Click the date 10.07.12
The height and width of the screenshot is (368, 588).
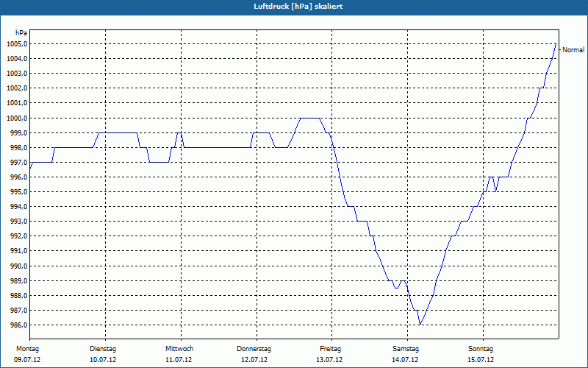[103, 360]
